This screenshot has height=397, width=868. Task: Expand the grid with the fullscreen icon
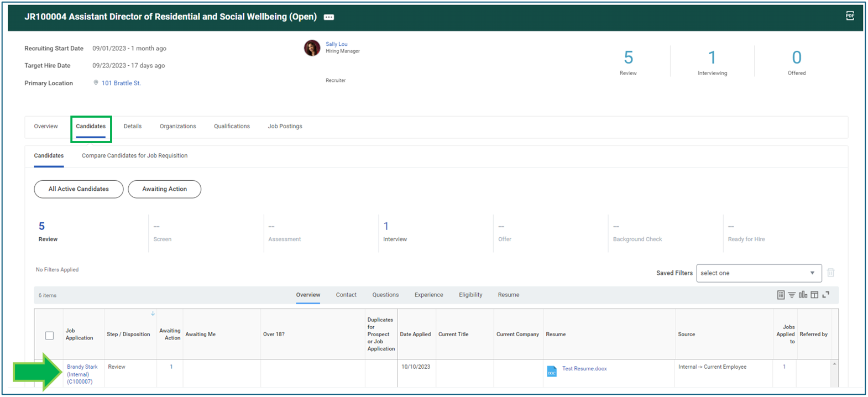pyautogui.click(x=826, y=295)
